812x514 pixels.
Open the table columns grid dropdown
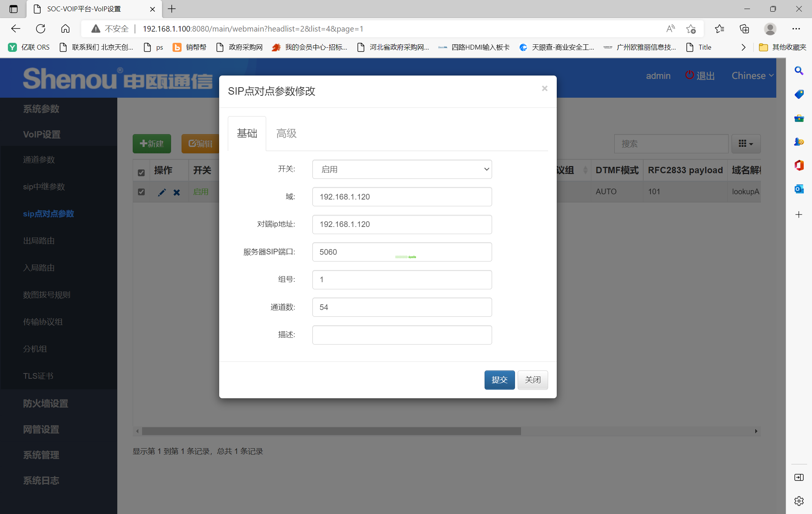pyautogui.click(x=746, y=144)
